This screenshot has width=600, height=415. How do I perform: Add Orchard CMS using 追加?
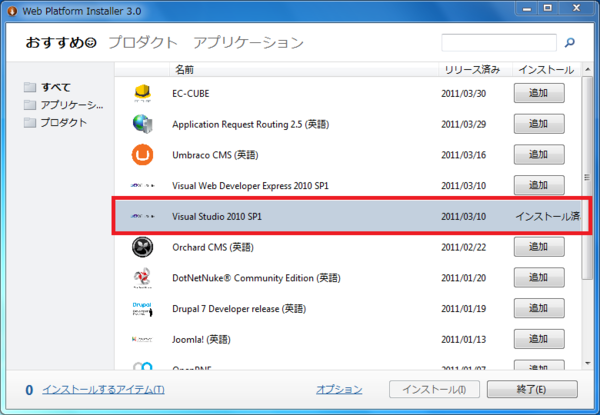pyautogui.click(x=539, y=247)
